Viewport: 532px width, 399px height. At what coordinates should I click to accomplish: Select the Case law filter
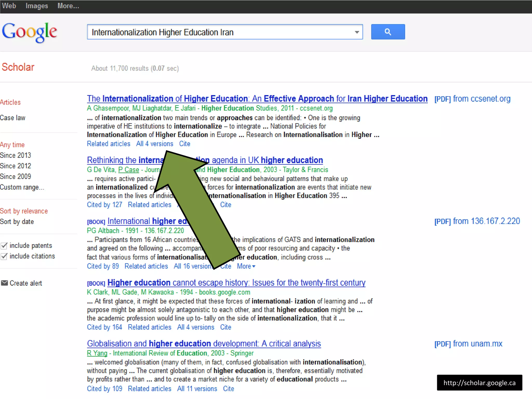coord(12,118)
